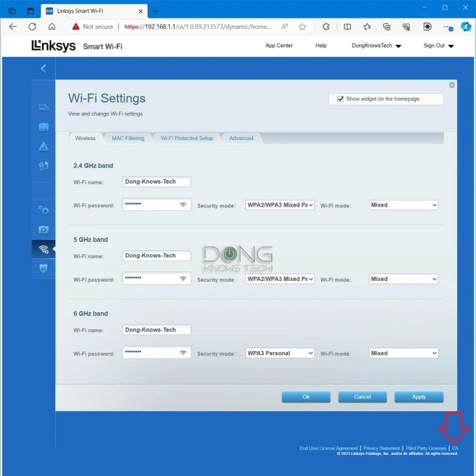Screen dimensions: 476x476
Task: Open Troubleshooting medical kit icon in sidebar
Action: 44,230
